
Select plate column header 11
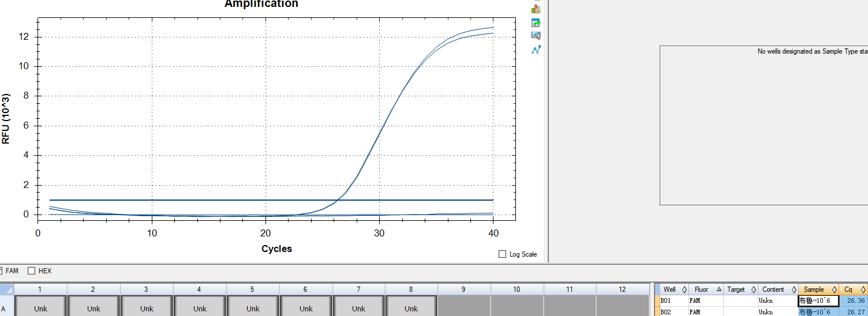pos(570,289)
